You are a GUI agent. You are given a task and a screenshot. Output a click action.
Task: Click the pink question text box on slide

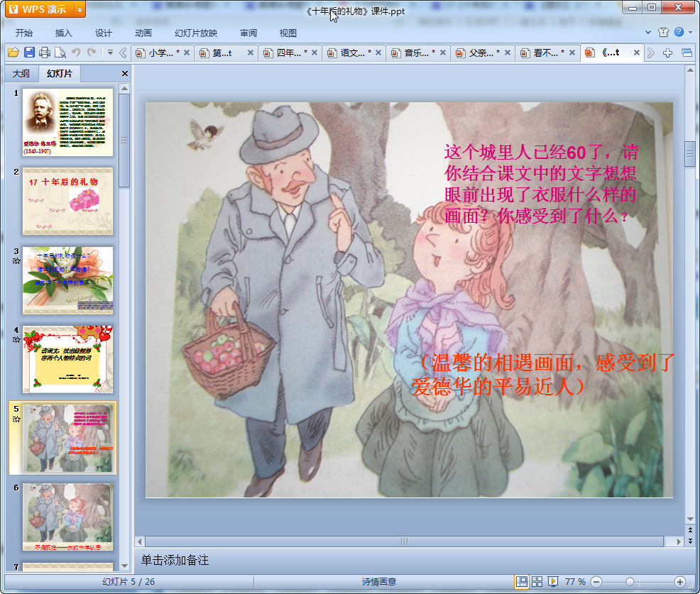[x=541, y=184]
